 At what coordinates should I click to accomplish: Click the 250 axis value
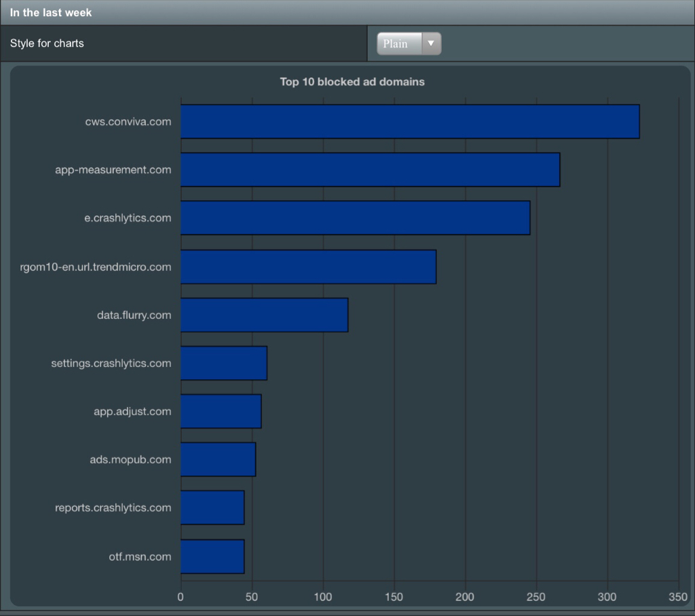click(536, 597)
